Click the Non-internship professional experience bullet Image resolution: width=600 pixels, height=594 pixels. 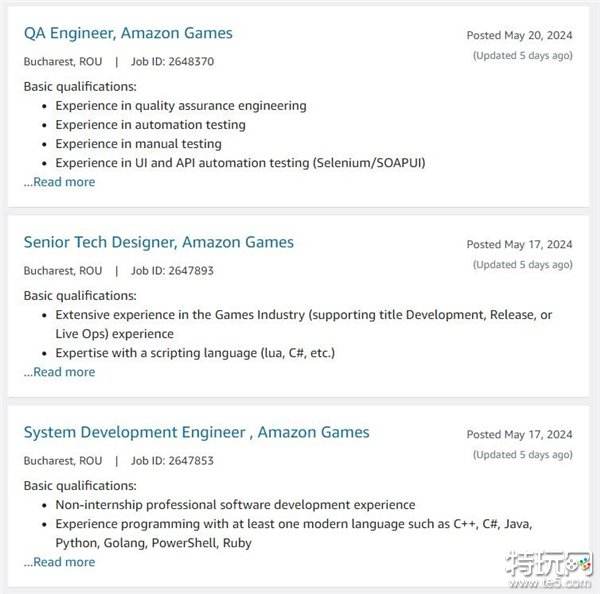[x=235, y=505]
